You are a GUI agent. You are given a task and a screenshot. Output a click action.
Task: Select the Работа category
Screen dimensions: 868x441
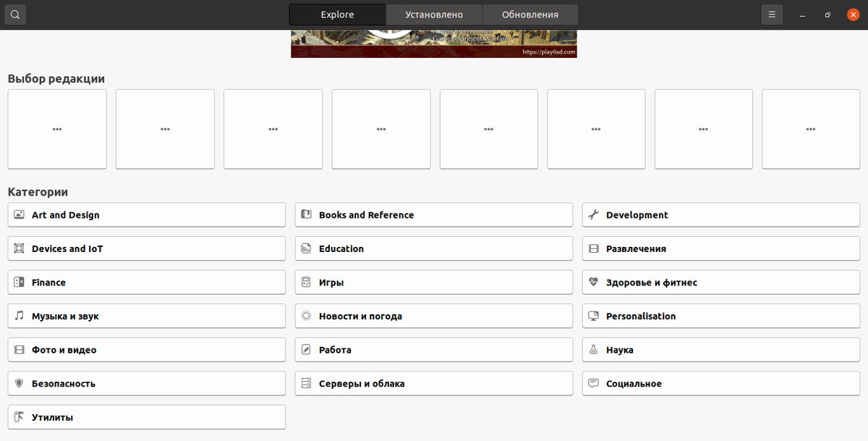434,350
